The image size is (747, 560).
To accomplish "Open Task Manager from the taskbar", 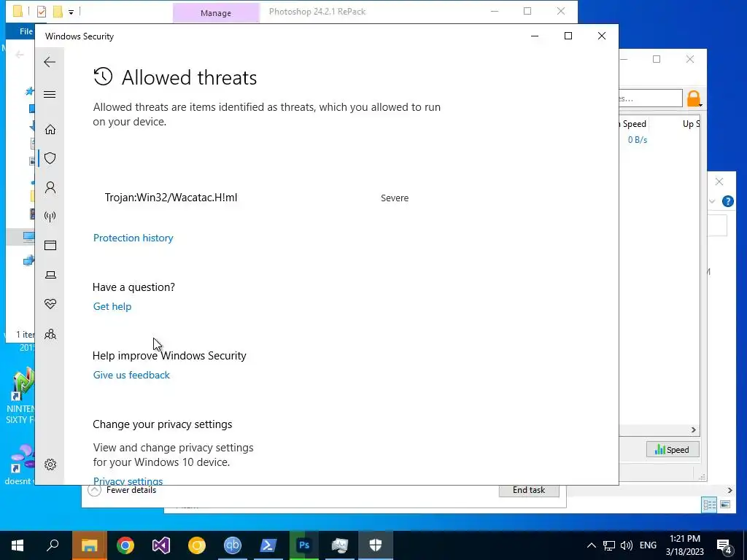I will [x=340, y=545].
